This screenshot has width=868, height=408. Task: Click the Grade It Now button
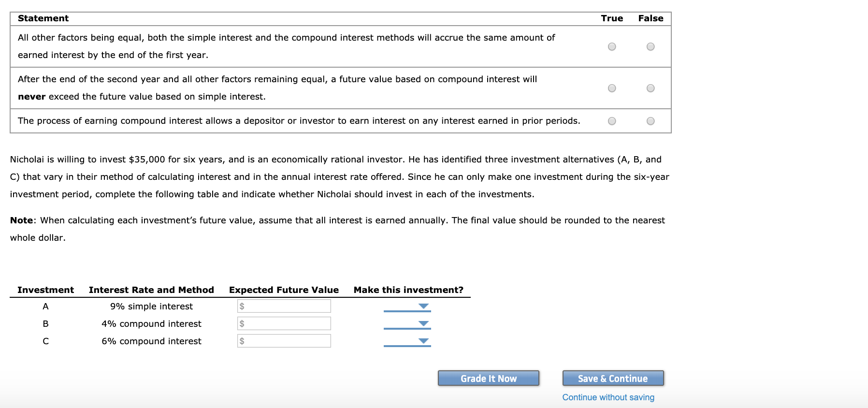pyautogui.click(x=488, y=379)
